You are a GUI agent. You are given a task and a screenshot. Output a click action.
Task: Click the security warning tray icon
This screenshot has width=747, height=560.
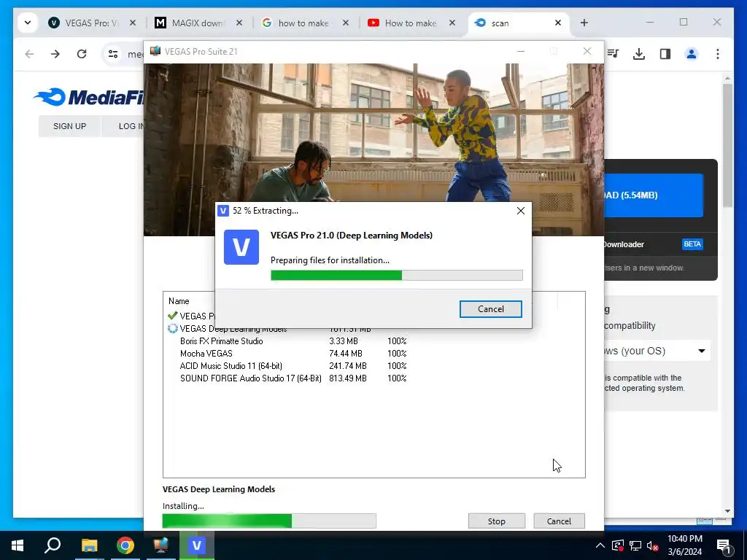coord(618,545)
